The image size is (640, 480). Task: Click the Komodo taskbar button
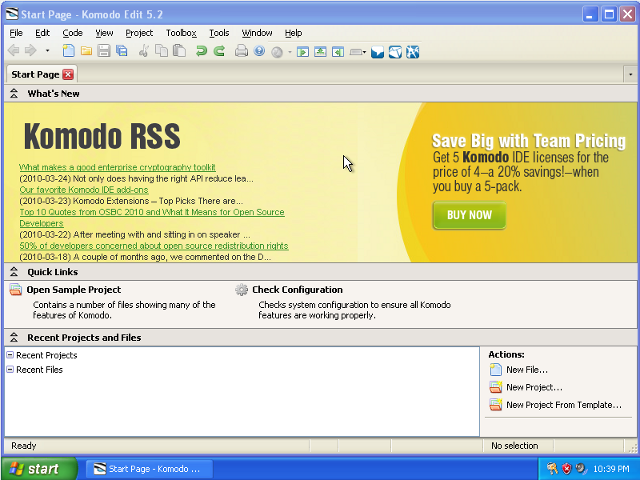click(x=149, y=469)
